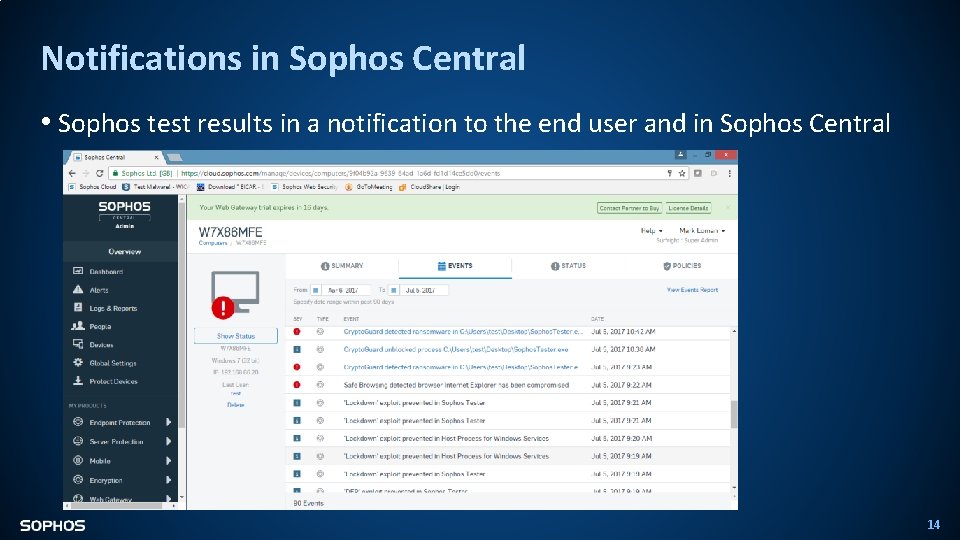This screenshot has height=540, width=960.
Task: Open the 10:42 AM CryptoGuard detected ransomware event
Action: pyautogui.click(x=463, y=331)
